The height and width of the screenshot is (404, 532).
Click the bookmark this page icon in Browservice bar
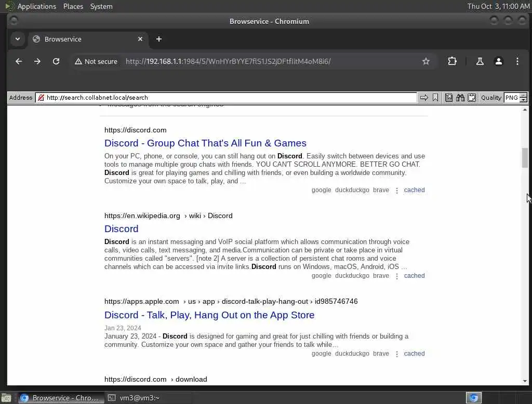[x=435, y=98]
